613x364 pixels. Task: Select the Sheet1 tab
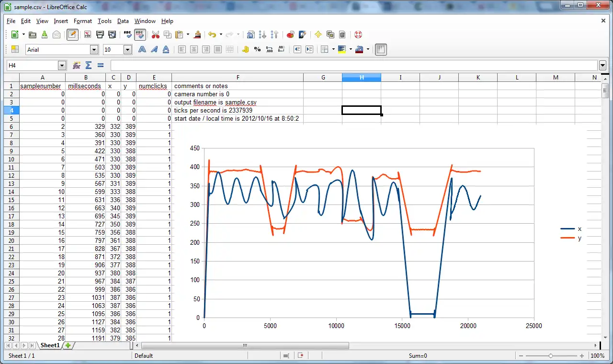click(x=50, y=345)
